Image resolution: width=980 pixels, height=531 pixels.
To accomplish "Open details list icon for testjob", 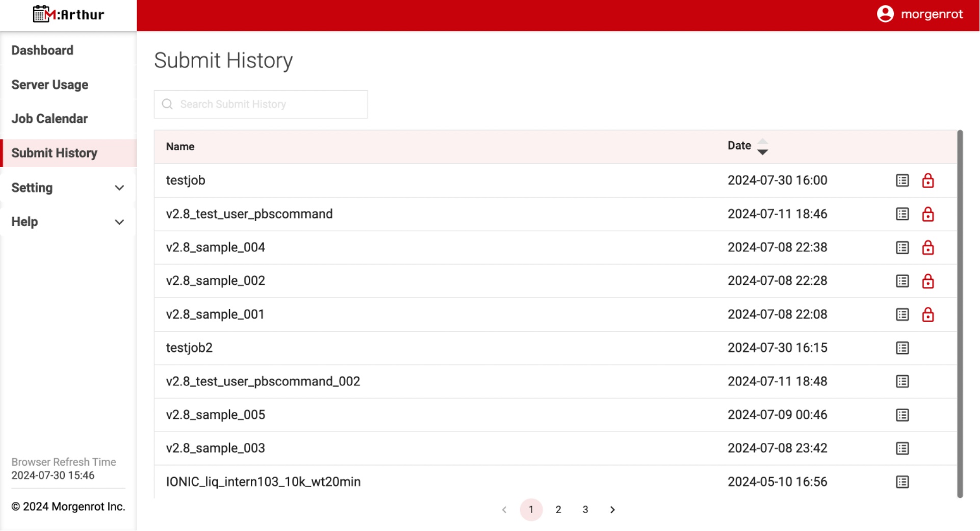I will point(902,180).
